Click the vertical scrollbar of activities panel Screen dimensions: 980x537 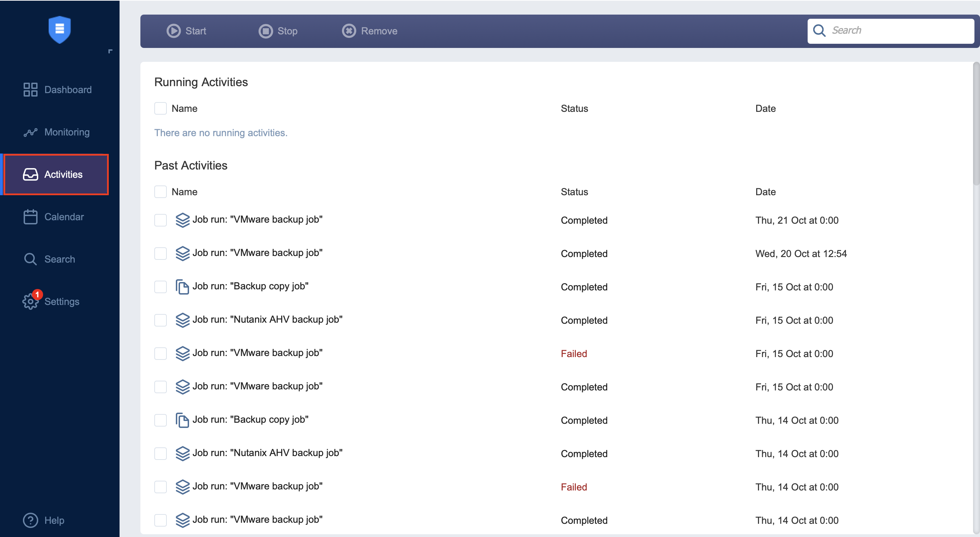tap(976, 124)
